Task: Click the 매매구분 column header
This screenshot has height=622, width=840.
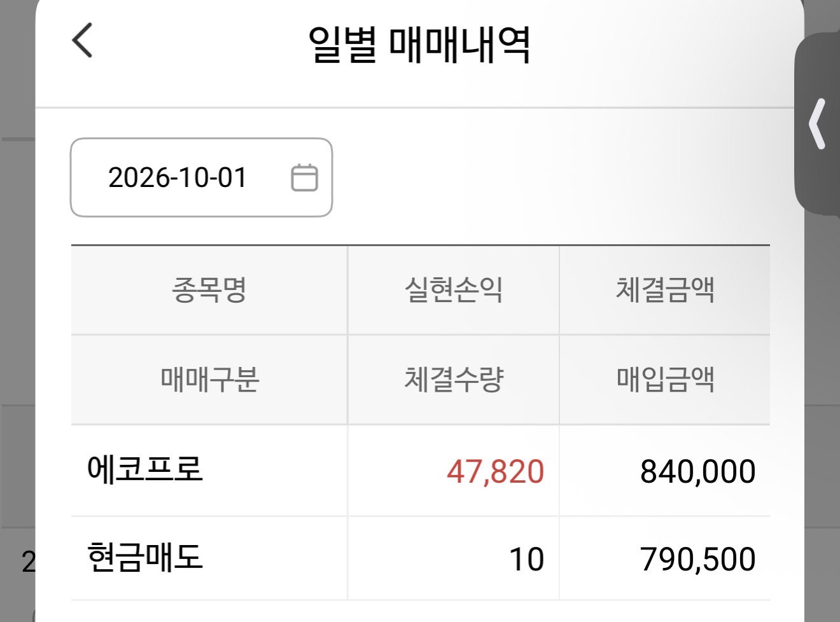Action: pos(209,380)
